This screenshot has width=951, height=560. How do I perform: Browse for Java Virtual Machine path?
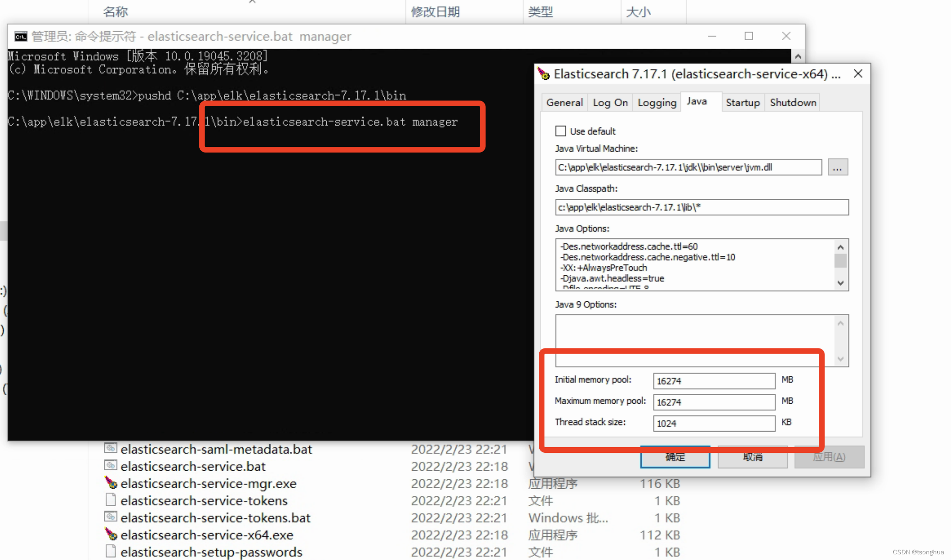(x=837, y=167)
